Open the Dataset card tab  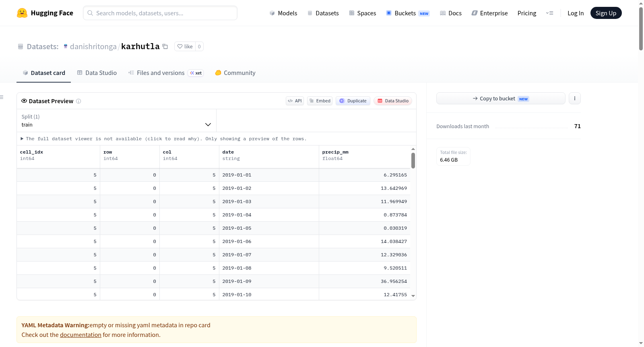(43, 73)
